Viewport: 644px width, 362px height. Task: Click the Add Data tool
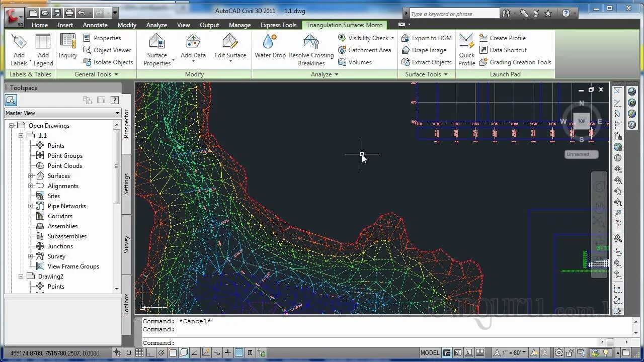(x=193, y=49)
